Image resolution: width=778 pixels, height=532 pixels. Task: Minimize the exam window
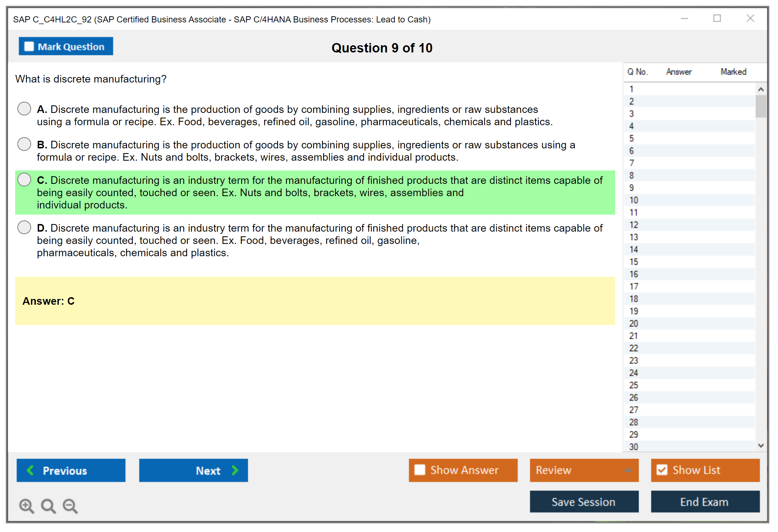click(684, 18)
